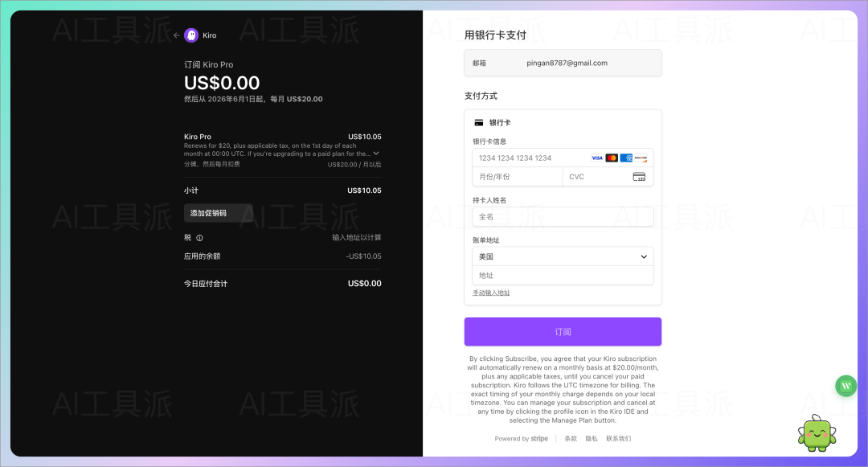Image resolution: width=868 pixels, height=467 pixels.
Task: Click the US$0.00 headline price
Action: tap(222, 83)
